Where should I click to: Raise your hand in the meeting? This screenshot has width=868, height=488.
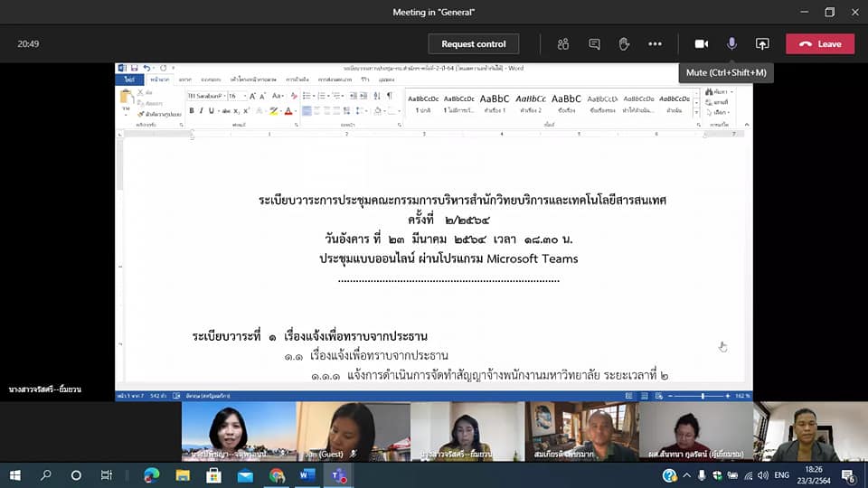point(624,43)
